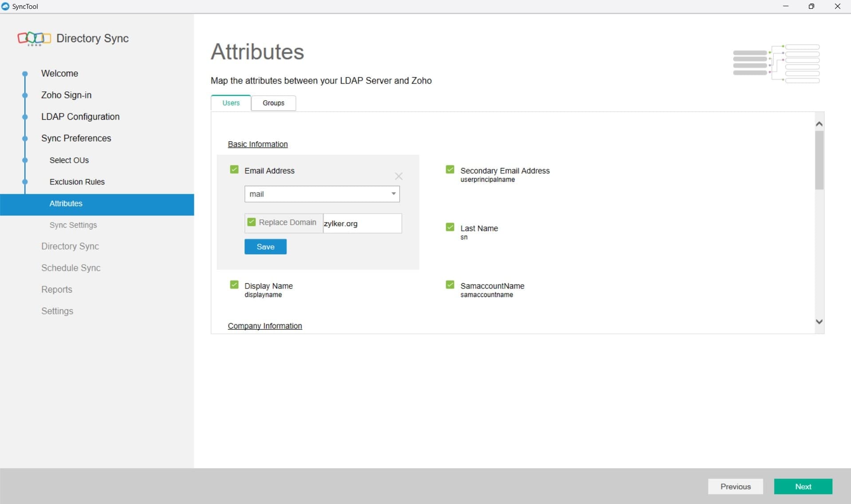
Task: Open Sync Preferences step
Action: 76,138
